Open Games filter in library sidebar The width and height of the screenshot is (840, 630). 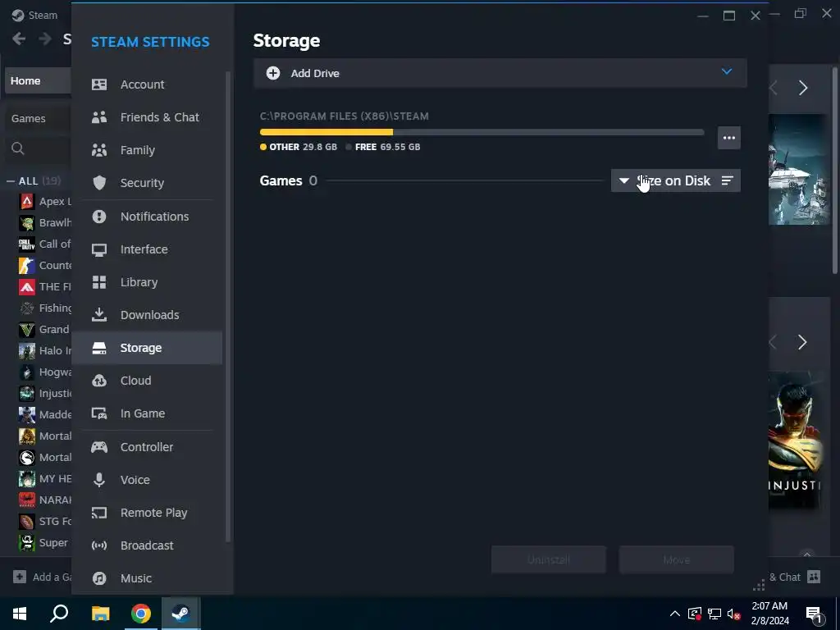38,118
